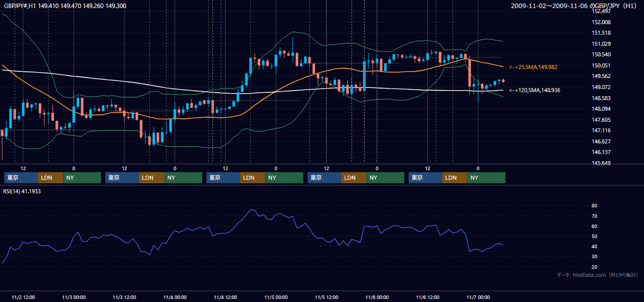Click the 11/2 12:00 date label
This screenshot has width=644, height=302.
pyautogui.click(x=23, y=297)
